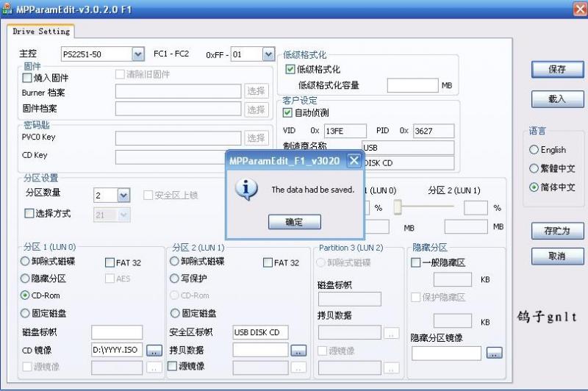Click the partition size slider handle

(398, 207)
